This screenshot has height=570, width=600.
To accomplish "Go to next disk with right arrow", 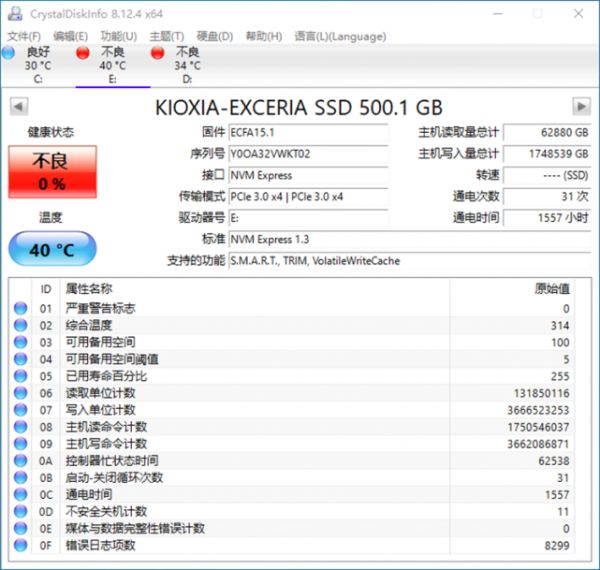I will [581, 106].
